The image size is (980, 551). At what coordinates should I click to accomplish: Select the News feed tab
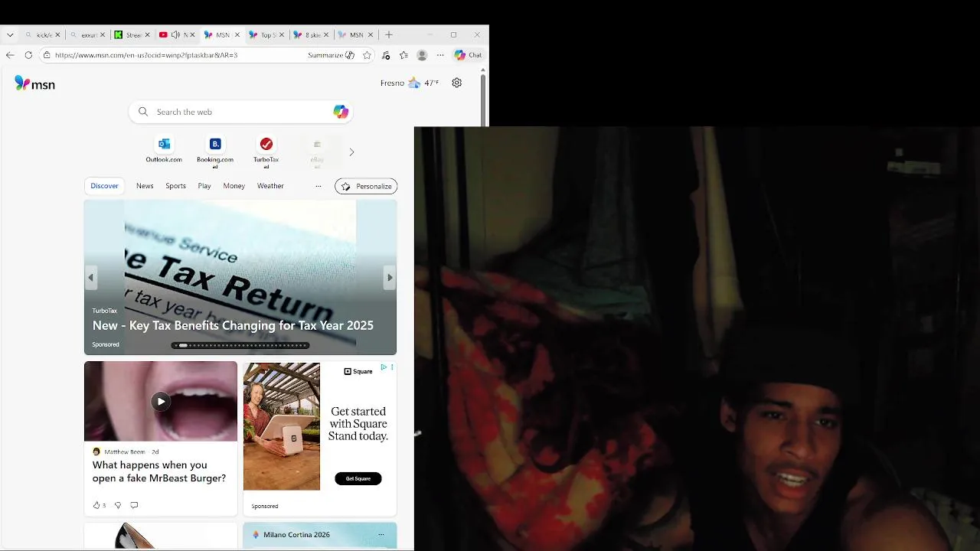145,186
